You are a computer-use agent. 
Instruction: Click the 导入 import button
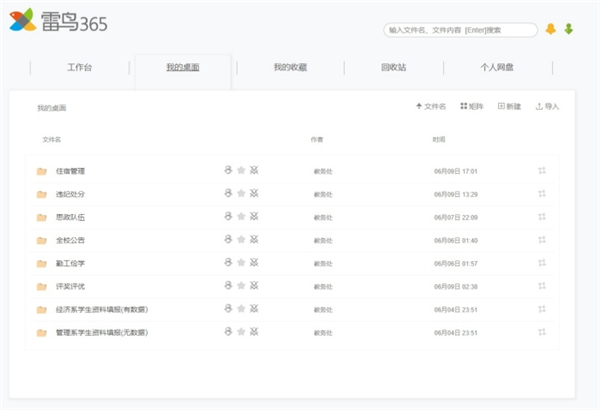coord(547,106)
